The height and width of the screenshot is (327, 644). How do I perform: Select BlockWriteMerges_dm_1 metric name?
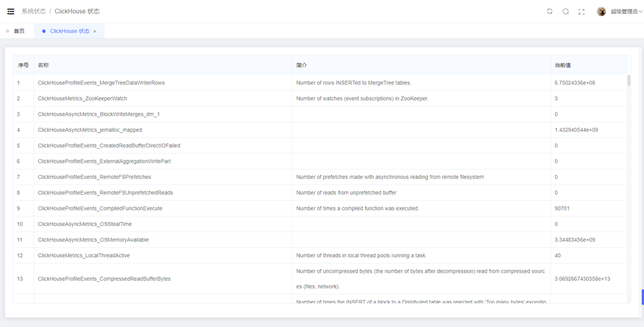98,114
